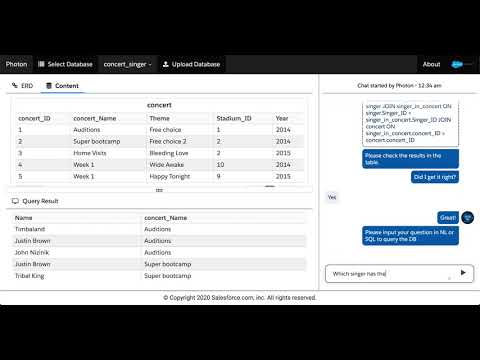Click the 'Did I get it right?' message
This screenshot has width=480, height=360.
pyautogui.click(x=435, y=177)
